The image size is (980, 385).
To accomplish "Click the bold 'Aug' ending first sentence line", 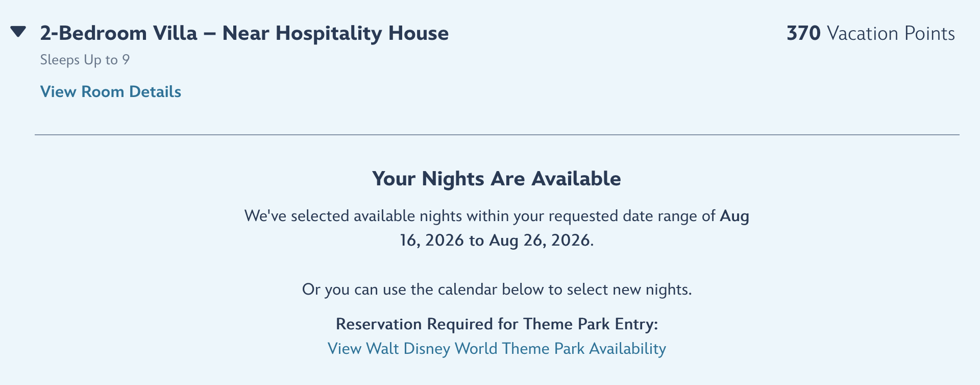I will [734, 216].
